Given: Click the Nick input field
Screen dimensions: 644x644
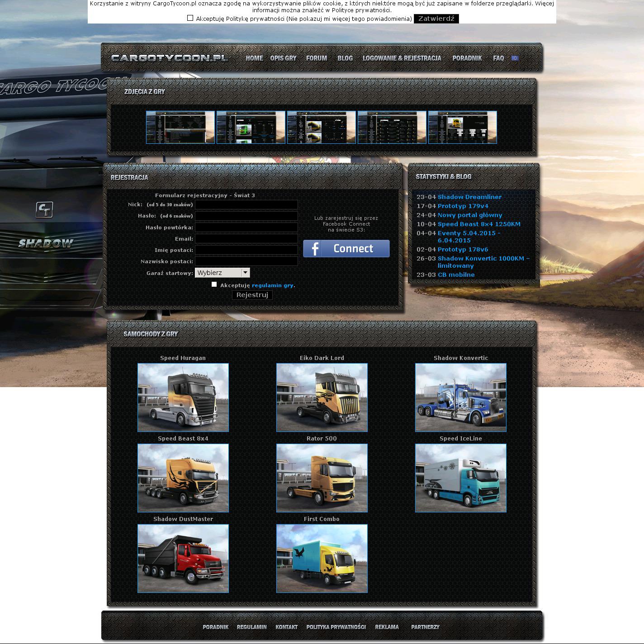Looking at the screenshot, I should pyautogui.click(x=246, y=205).
